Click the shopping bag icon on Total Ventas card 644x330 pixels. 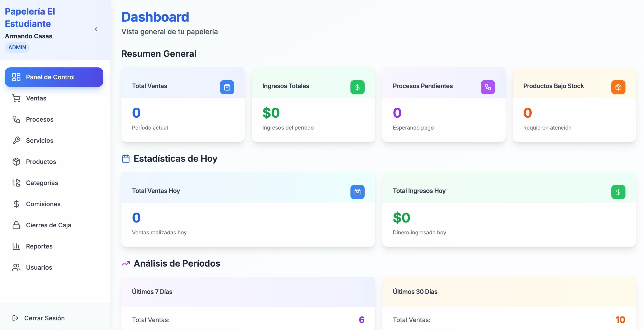pos(227,87)
